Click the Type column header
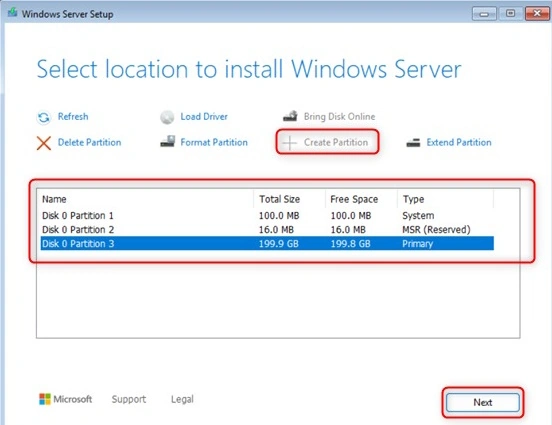Screen dimensions: 552x425 click(445, 199)
